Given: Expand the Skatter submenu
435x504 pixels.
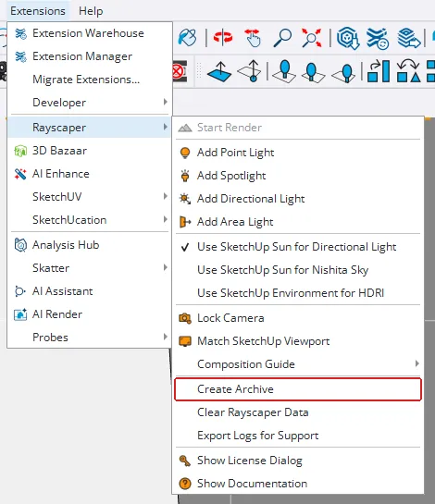Looking at the screenshot, I should click(x=90, y=268).
